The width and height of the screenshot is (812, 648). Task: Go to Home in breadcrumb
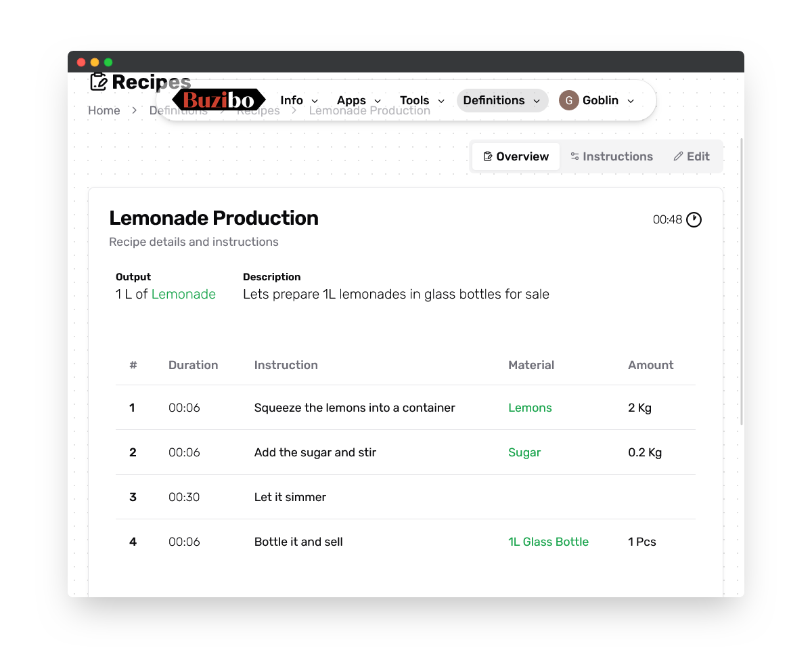click(104, 110)
